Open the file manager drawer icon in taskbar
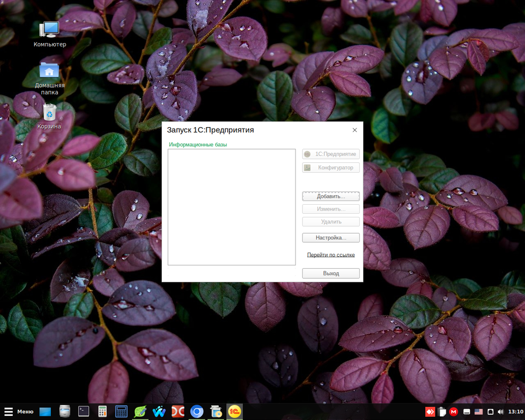525x420 pixels. (x=65, y=412)
